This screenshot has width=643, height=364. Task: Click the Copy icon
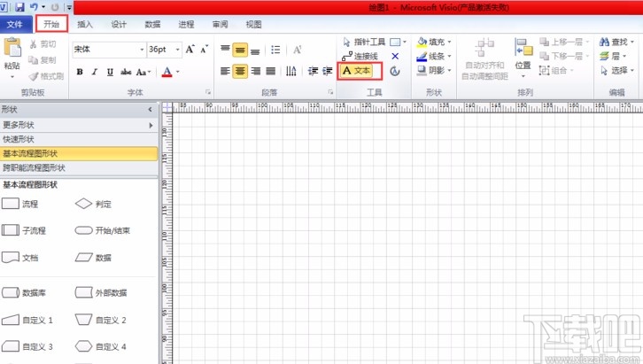point(33,60)
